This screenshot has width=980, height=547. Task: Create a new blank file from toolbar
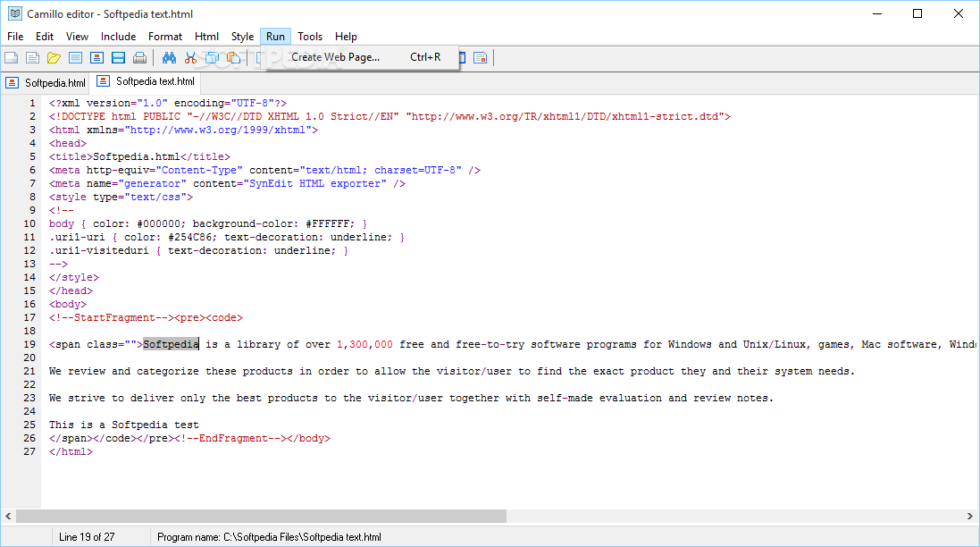12,58
